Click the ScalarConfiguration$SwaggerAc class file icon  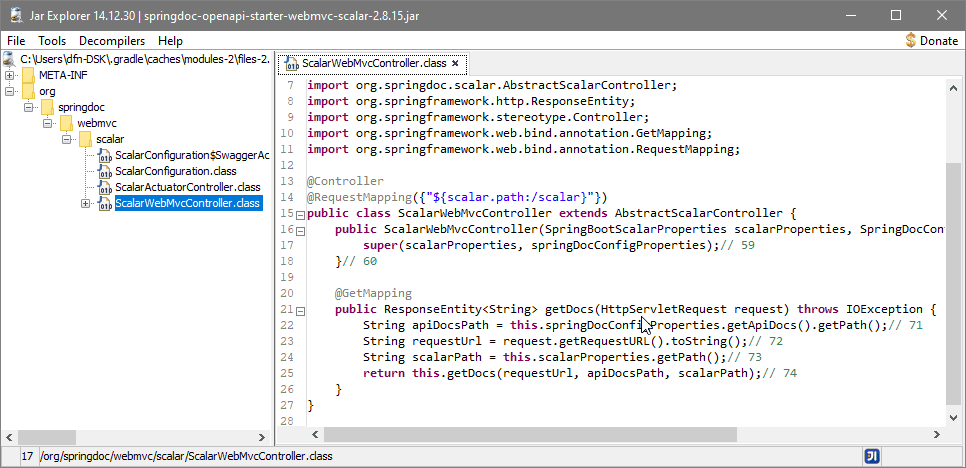pos(105,156)
